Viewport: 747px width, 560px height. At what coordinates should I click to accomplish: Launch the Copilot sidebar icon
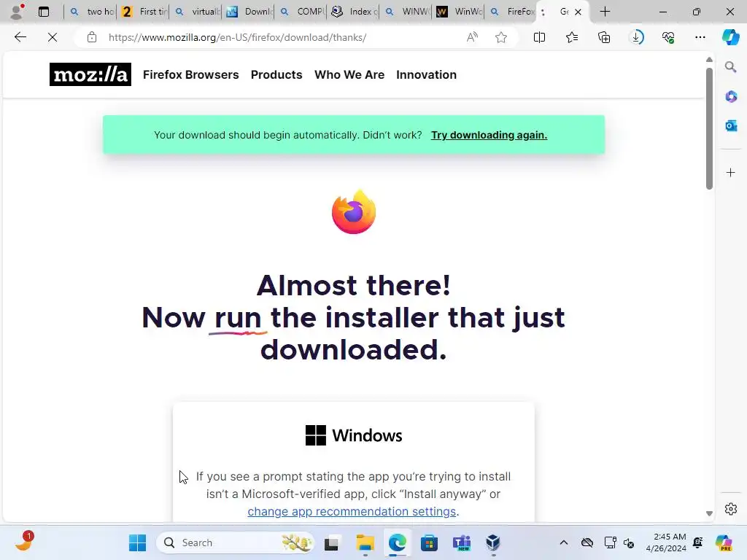click(730, 37)
